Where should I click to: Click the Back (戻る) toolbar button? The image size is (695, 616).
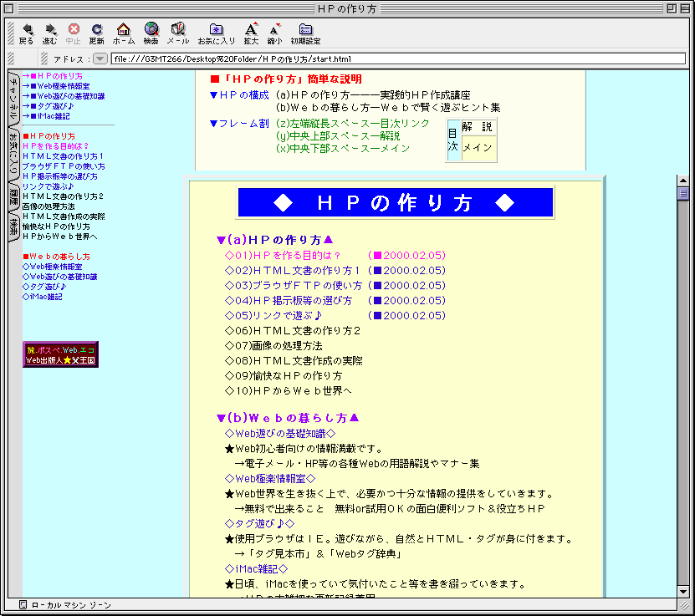point(27,30)
